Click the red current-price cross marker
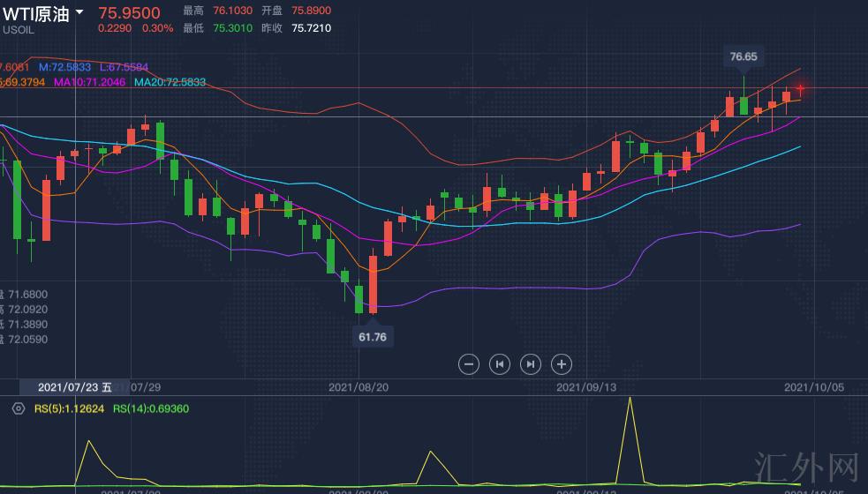 click(800, 88)
